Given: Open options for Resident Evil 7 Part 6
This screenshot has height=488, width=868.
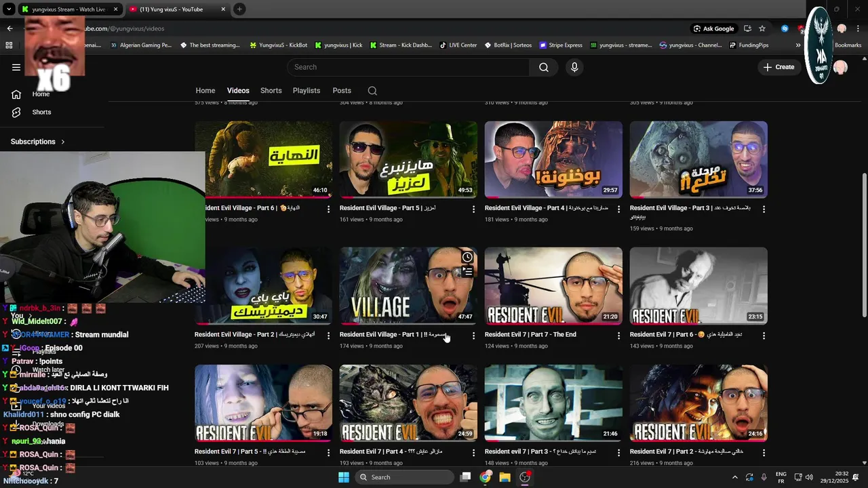Looking at the screenshot, I should 764,335.
